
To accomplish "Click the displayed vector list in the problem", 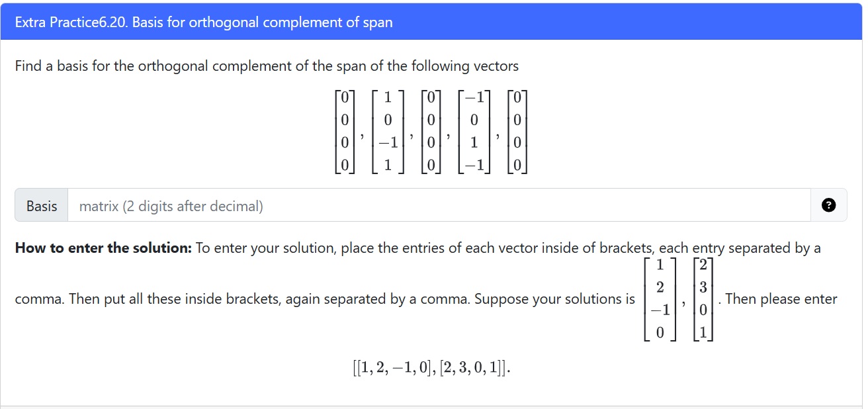I will (x=433, y=131).
